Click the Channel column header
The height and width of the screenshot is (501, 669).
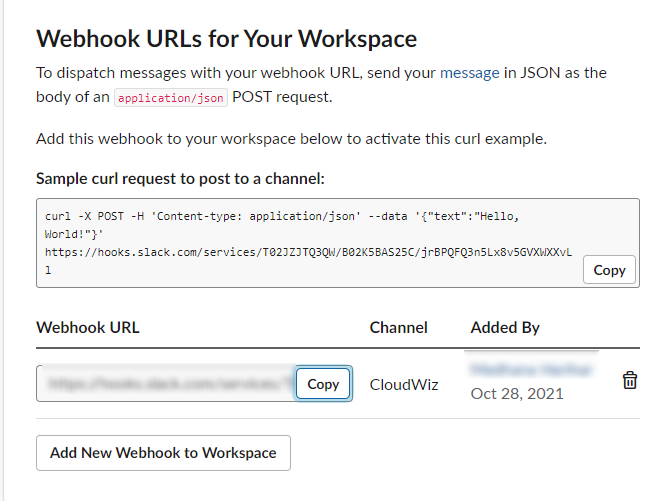tap(398, 327)
